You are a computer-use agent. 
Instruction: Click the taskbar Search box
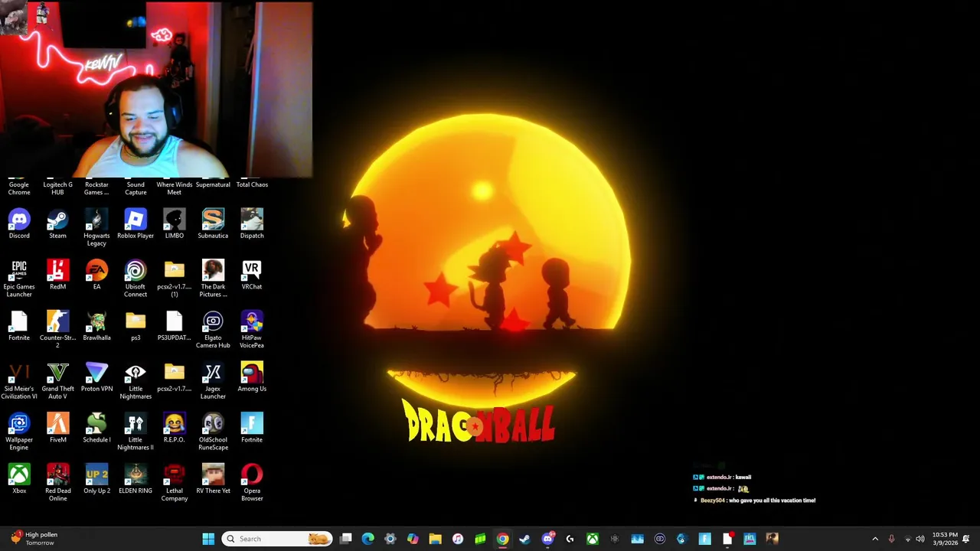click(x=277, y=539)
